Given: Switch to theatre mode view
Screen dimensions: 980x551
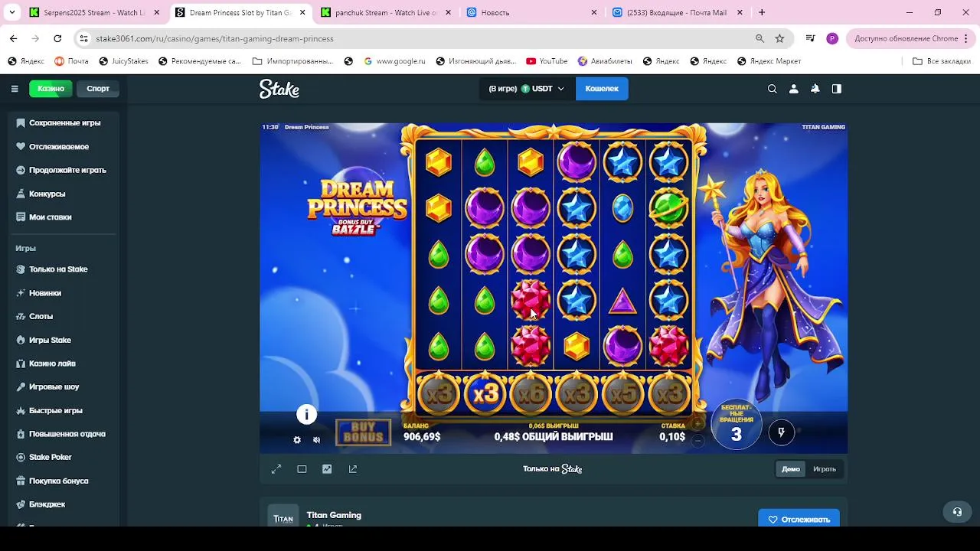Looking at the screenshot, I should pos(302,469).
